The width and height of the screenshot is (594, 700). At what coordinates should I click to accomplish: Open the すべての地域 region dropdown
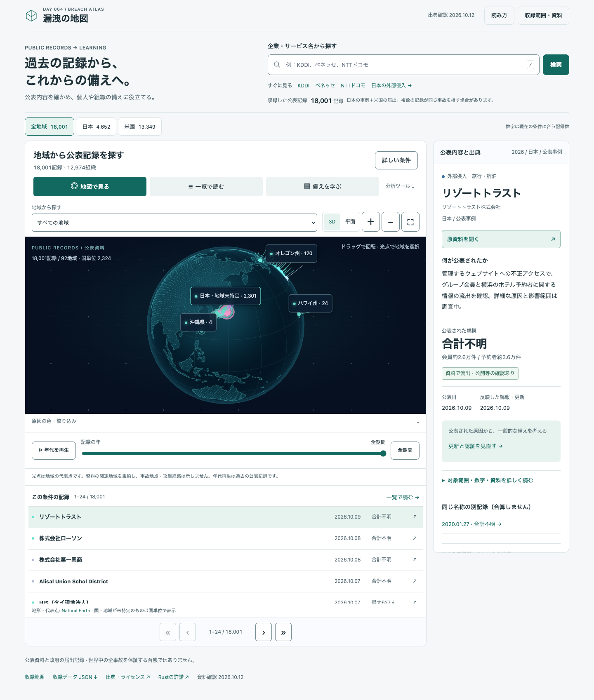pos(174,223)
